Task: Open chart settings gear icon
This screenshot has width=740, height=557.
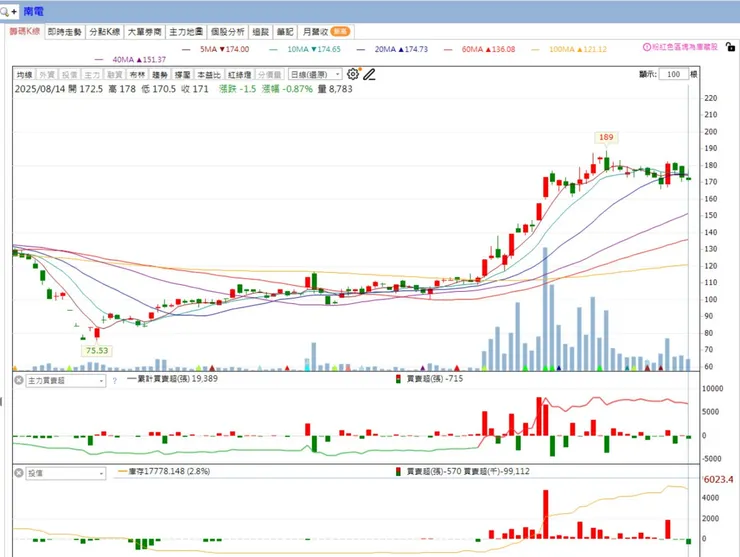Action: [x=353, y=74]
